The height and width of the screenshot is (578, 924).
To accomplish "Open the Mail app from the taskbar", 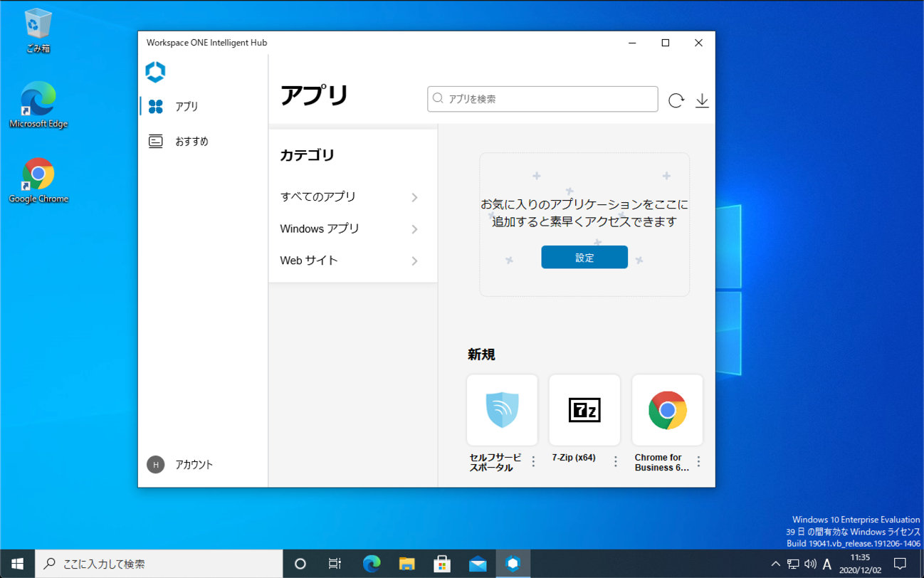I will click(478, 564).
